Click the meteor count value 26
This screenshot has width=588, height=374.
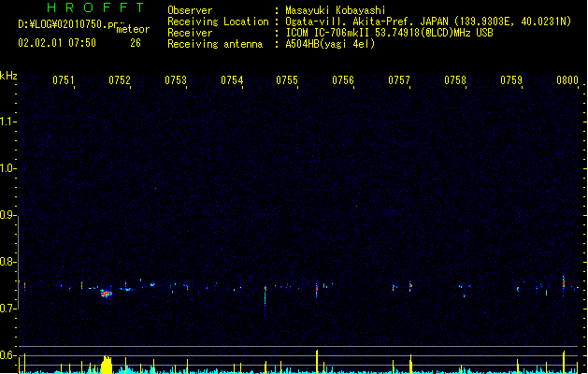136,43
